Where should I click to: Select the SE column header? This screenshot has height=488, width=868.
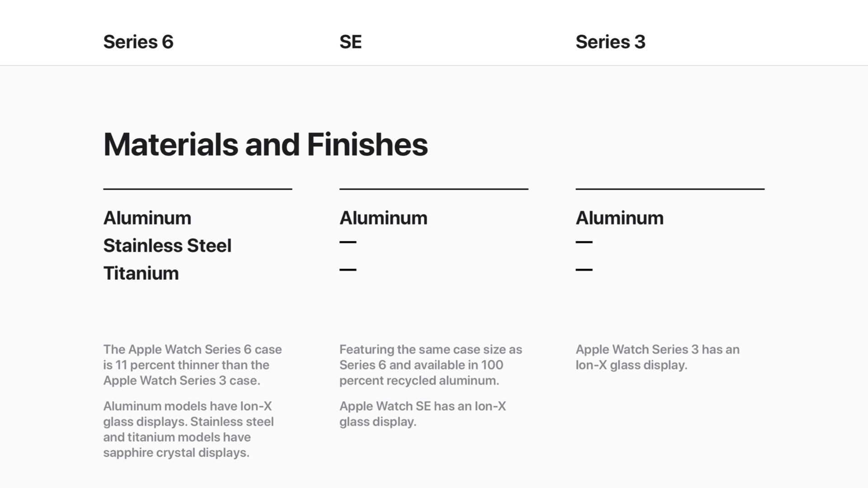click(350, 42)
